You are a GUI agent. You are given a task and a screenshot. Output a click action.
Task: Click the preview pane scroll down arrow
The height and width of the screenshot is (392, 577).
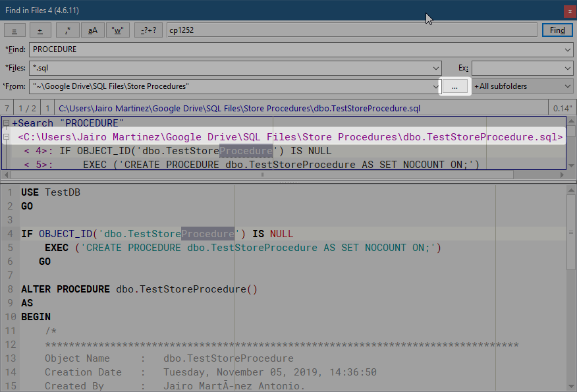click(x=571, y=387)
